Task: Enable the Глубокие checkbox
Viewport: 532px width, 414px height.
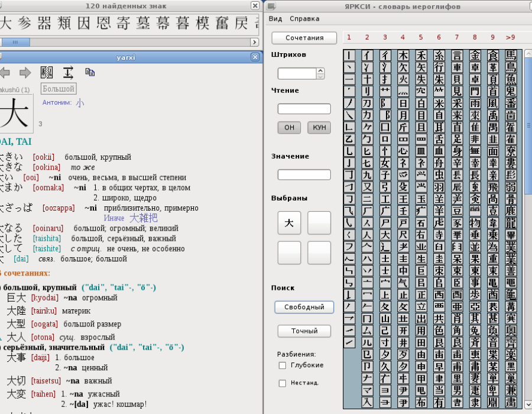Action: click(x=283, y=365)
